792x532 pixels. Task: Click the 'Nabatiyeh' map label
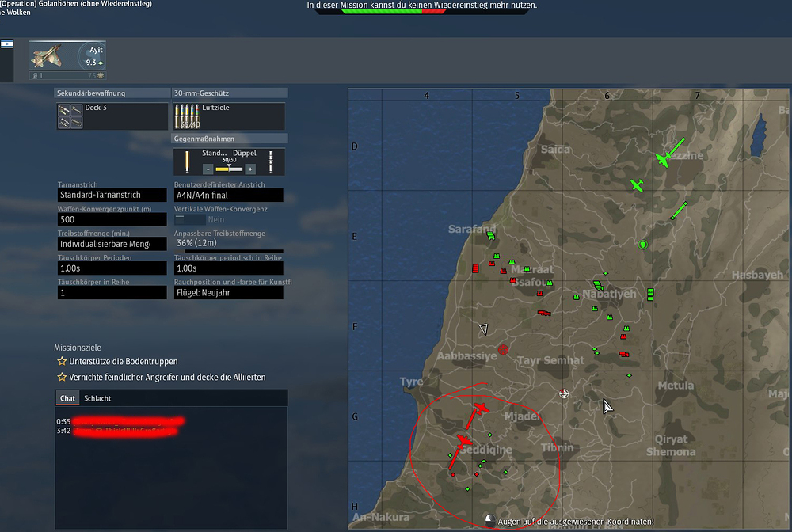click(x=609, y=294)
